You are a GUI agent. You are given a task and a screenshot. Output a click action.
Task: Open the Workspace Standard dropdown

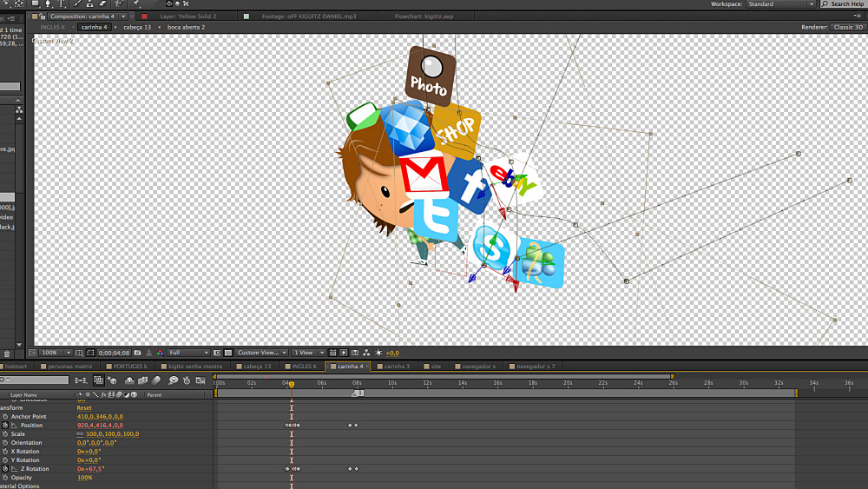[780, 3]
